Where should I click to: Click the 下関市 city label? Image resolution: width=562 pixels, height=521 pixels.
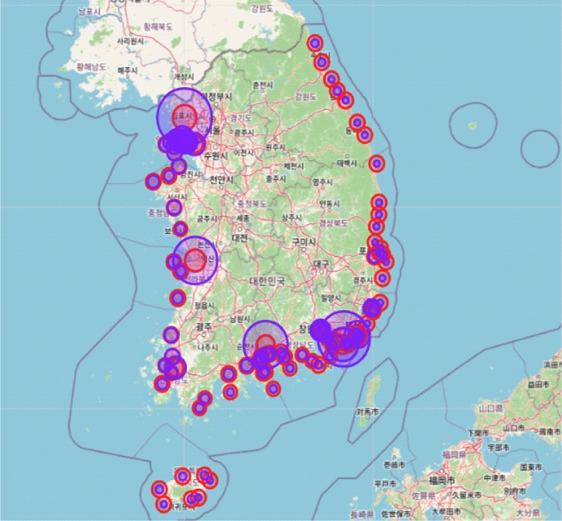point(478,433)
